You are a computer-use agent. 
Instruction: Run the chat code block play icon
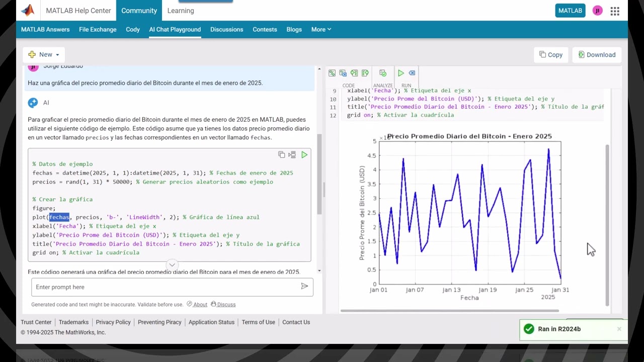(x=304, y=155)
